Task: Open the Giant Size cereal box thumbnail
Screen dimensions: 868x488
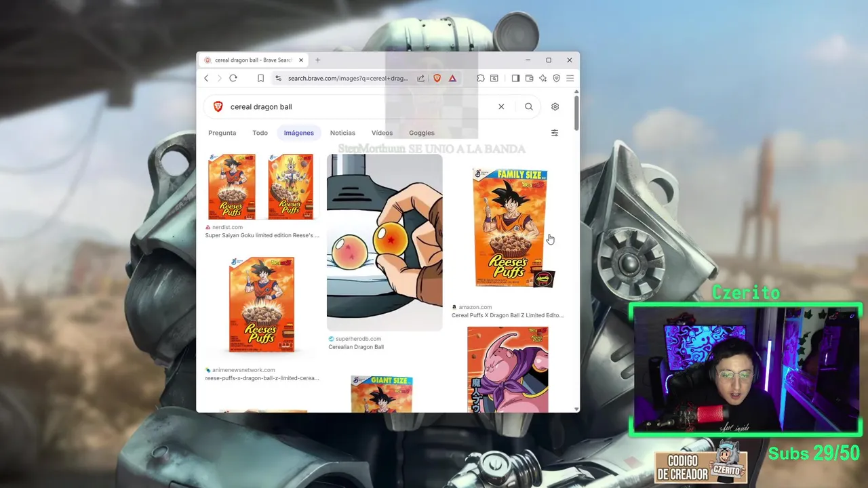Action: [381, 394]
